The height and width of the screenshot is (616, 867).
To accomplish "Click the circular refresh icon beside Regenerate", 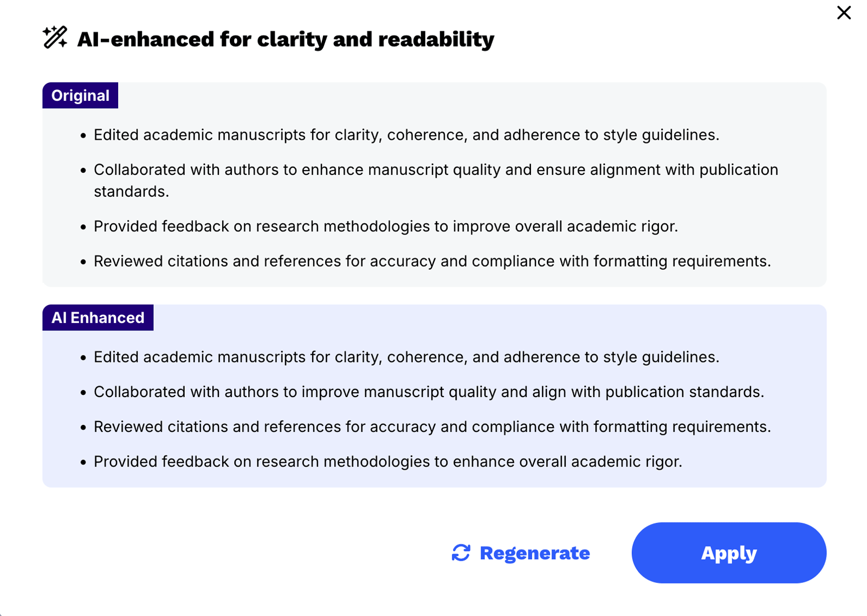I will tap(460, 553).
